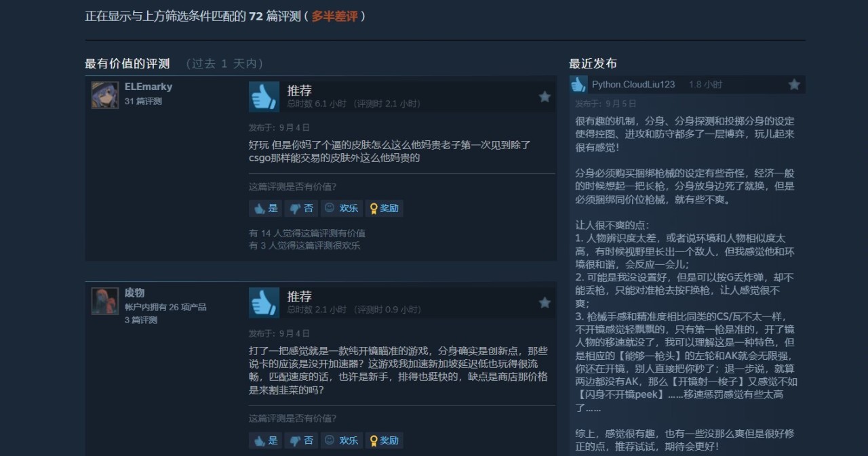The image size is (868, 456).
Task: Open ELEmarky's 31 篇评测 reviews link
Action: click(x=143, y=101)
